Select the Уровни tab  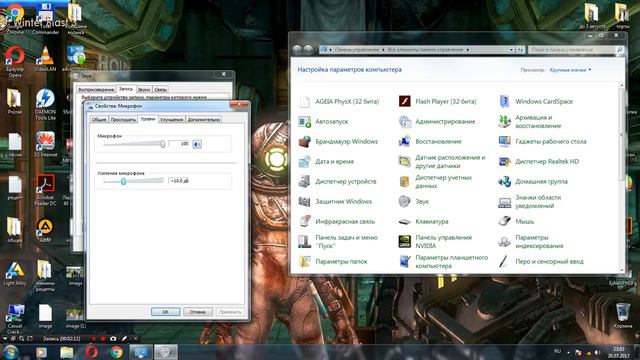(148, 119)
